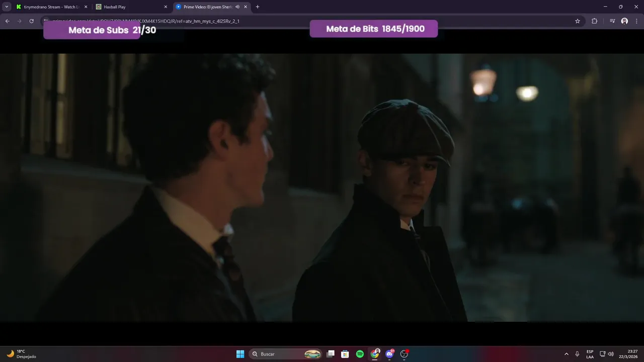This screenshot has width=644, height=362.
Task: Open the weather widget showing 18°C
Action: 21,354
